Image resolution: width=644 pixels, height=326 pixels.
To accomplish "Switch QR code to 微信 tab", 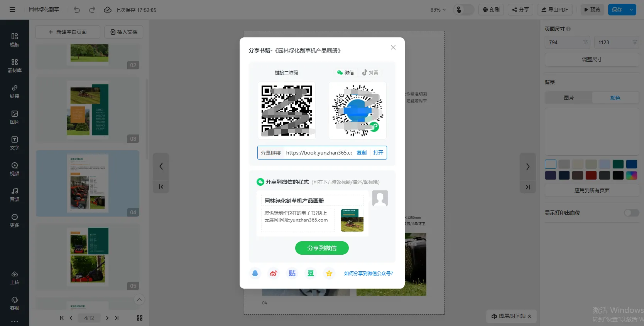I will click(345, 72).
